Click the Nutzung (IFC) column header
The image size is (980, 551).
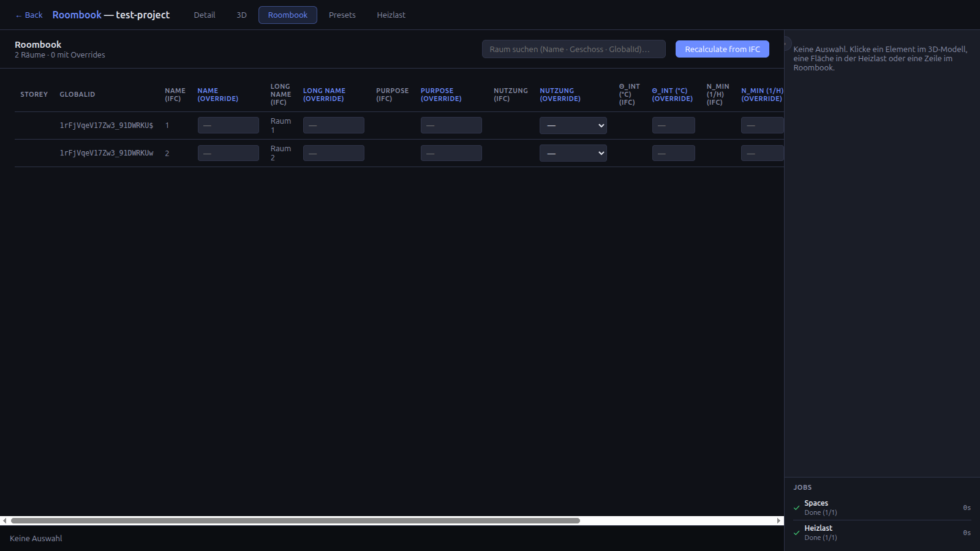point(510,94)
